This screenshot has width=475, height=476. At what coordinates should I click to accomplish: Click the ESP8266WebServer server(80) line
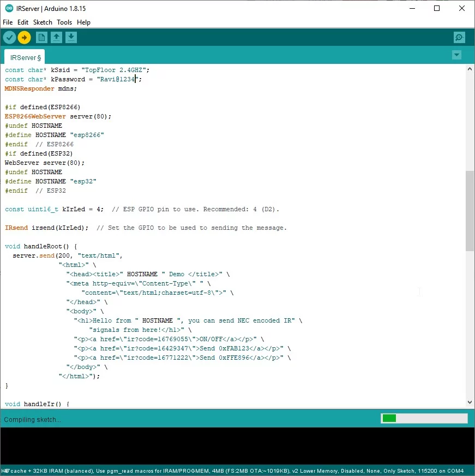(58, 116)
